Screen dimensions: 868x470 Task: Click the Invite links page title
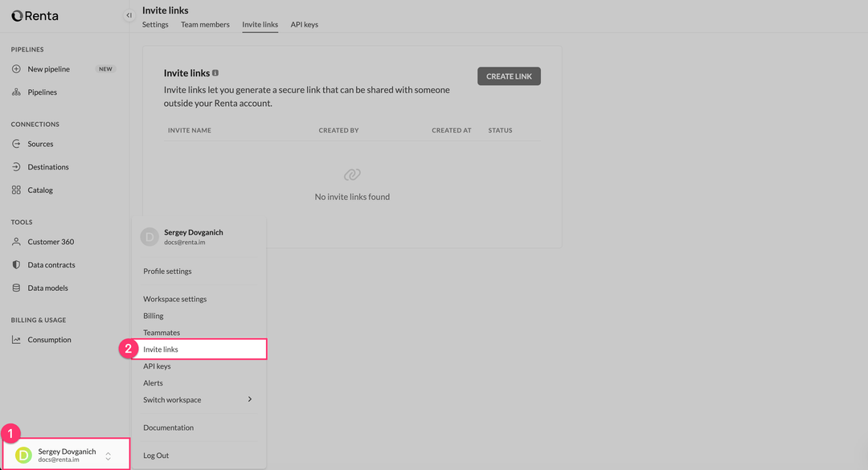pos(165,10)
